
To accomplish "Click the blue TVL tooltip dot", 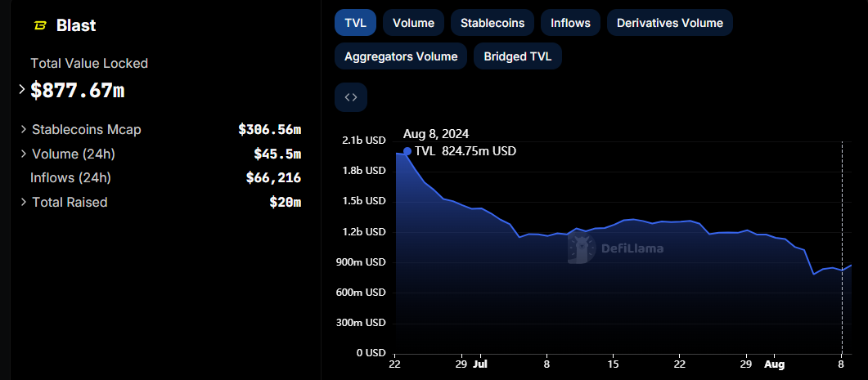I will [407, 151].
